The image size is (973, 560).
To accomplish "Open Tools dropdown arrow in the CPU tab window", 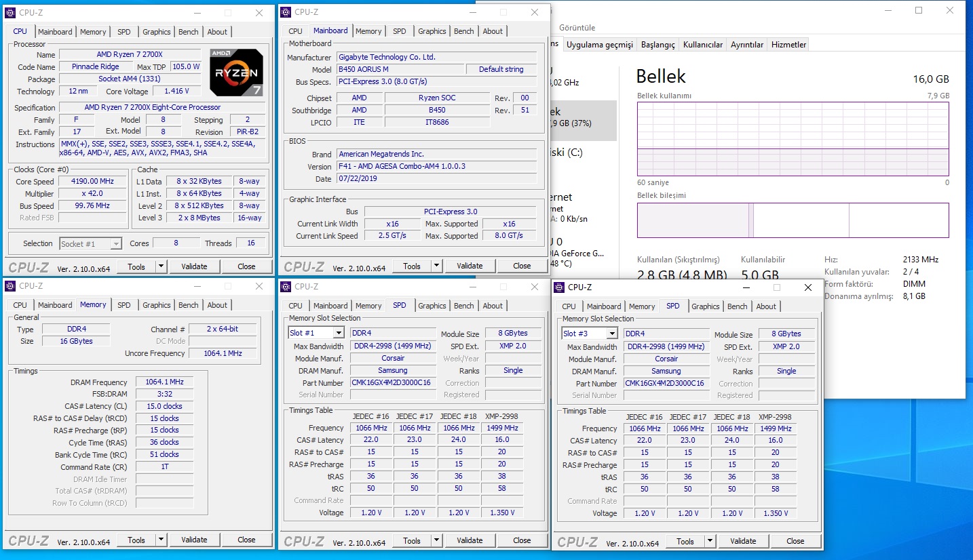I will pyautogui.click(x=161, y=266).
